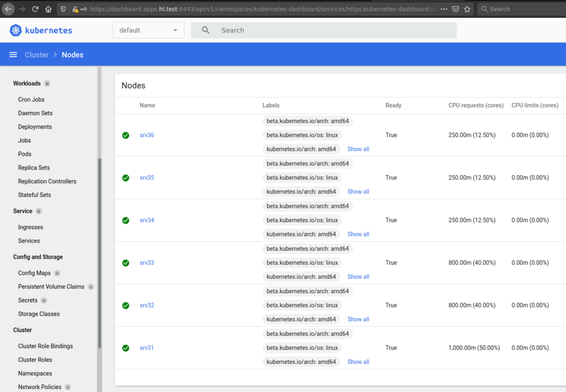566x392 pixels.
Task: Click the search magnifier icon in the dashboard
Action: coord(205,30)
